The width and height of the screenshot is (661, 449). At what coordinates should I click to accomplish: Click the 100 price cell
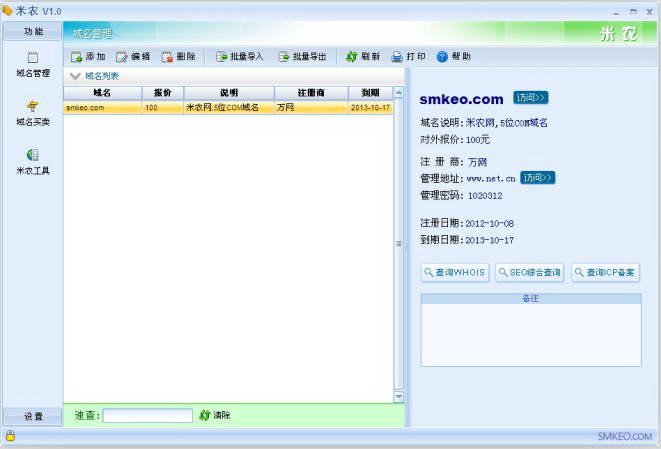coord(163,108)
